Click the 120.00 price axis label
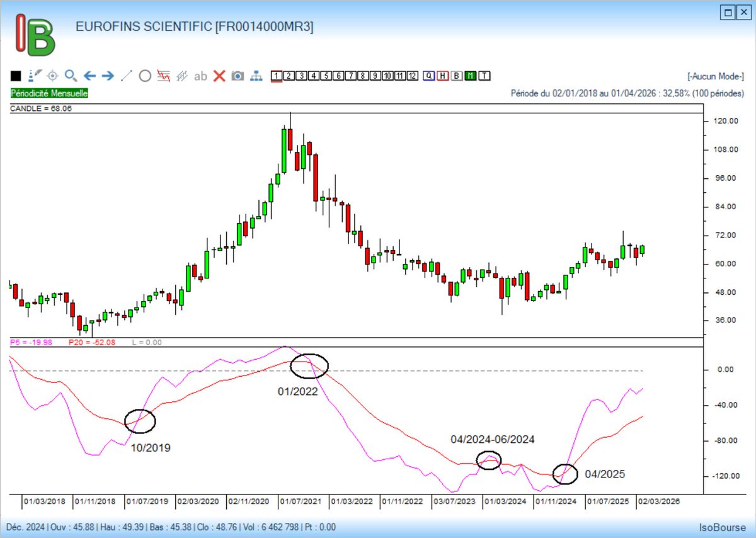Image resolution: width=756 pixels, height=538 pixels. pos(726,121)
